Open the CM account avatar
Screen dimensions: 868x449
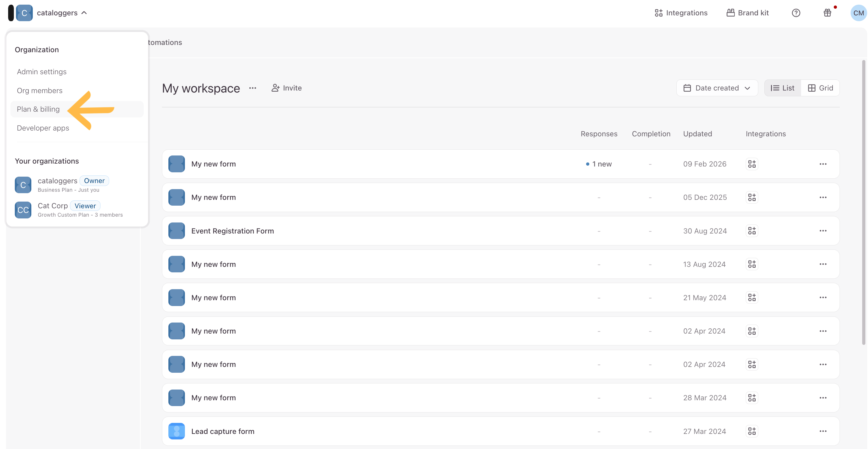(x=858, y=13)
